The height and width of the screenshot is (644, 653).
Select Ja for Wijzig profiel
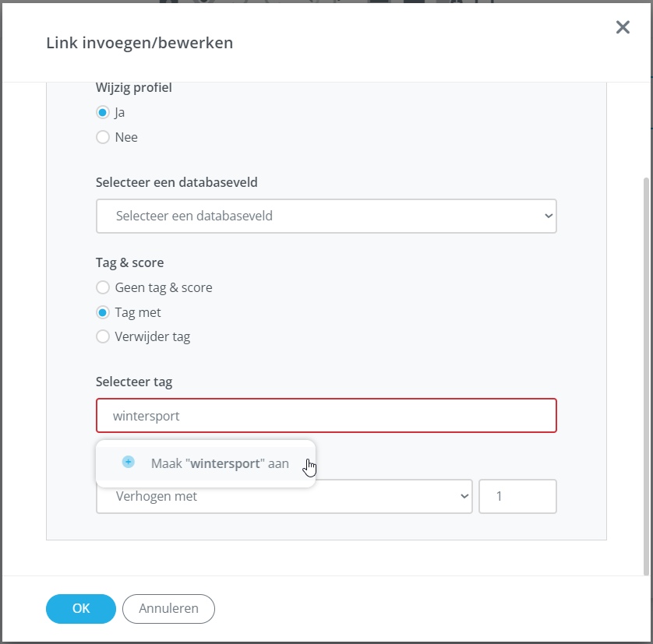click(x=103, y=112)
